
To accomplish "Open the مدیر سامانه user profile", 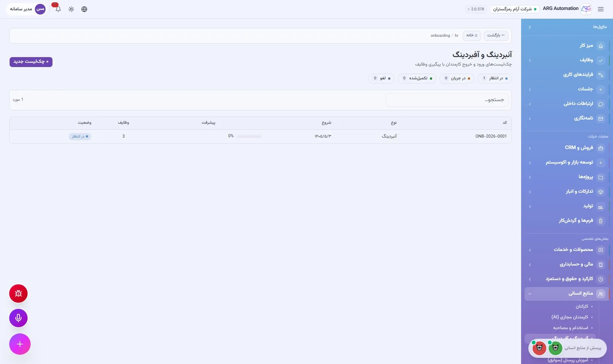I will (27, 9).
